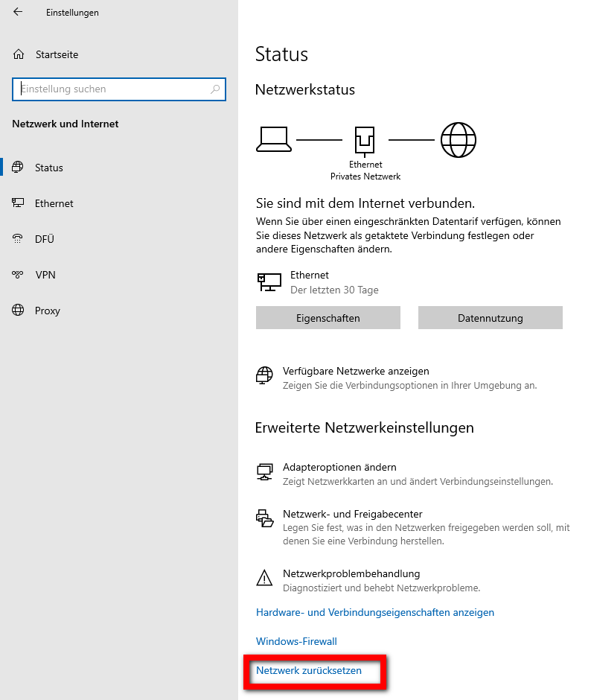The width and height of the screenshot is (591, 700).
Task: Open Verfügbare Netzwerke anzeigen
Action: 356,371
